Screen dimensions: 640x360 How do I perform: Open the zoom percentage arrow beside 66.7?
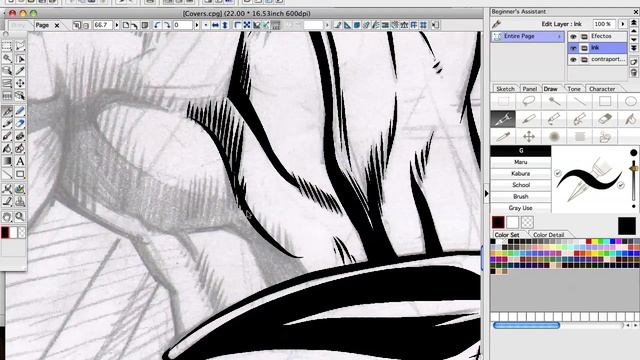[117, 25]
